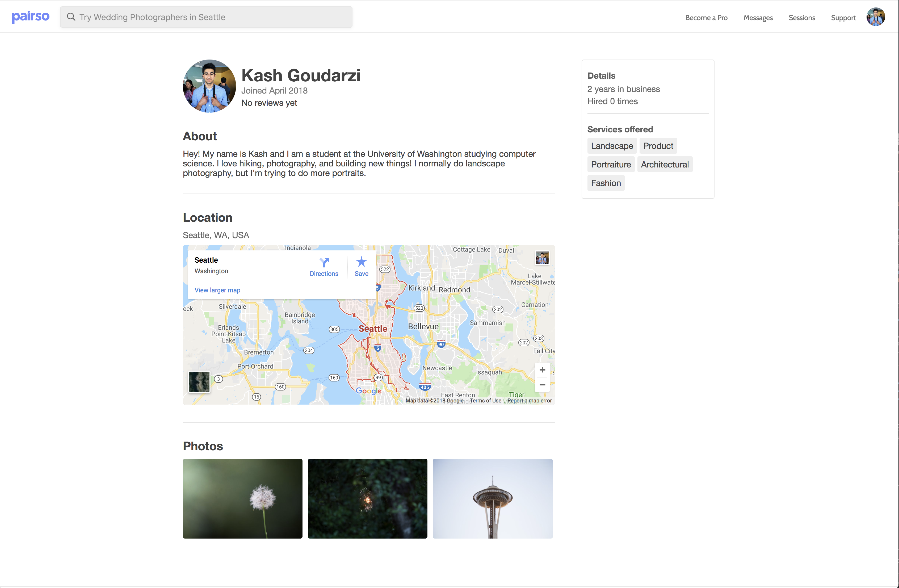This screenshot has width=899, height=588.
Task: Go to Messages
Action: 758,18
